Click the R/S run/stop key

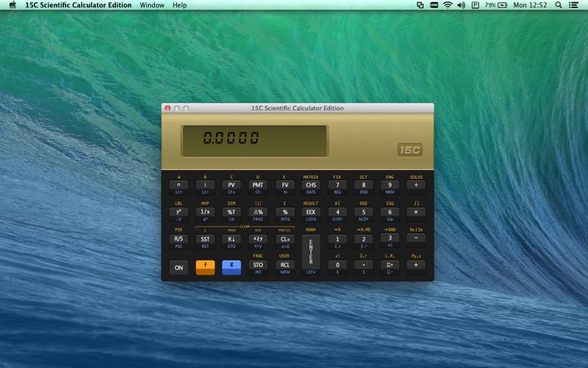click(x=179, y=241)
